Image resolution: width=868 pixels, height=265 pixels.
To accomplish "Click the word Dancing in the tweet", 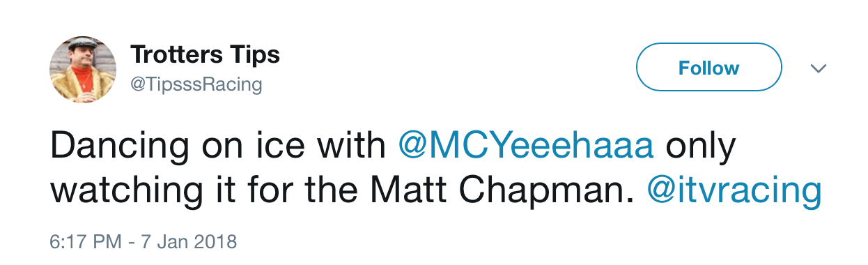I will [x=118, y=147].
